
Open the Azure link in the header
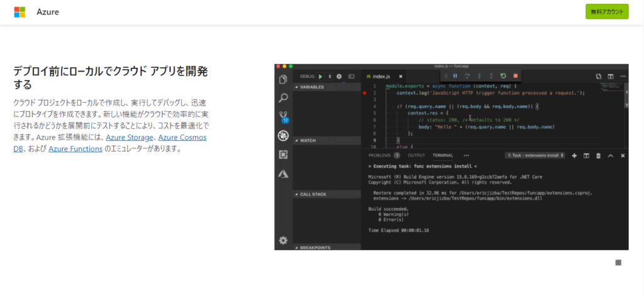pyautogui.click(x=48, y=12)
